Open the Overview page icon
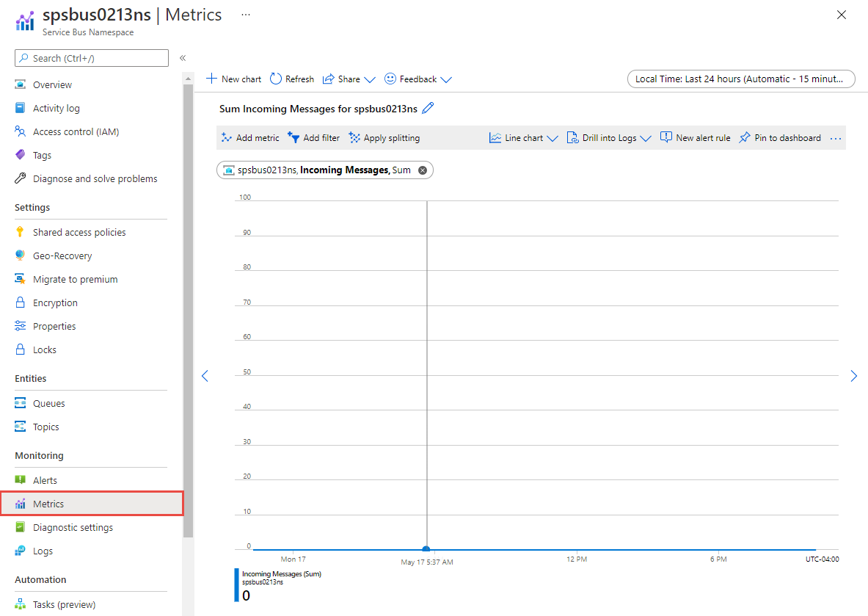This screenshot has width=868, height=616. (x=21, y=84)
